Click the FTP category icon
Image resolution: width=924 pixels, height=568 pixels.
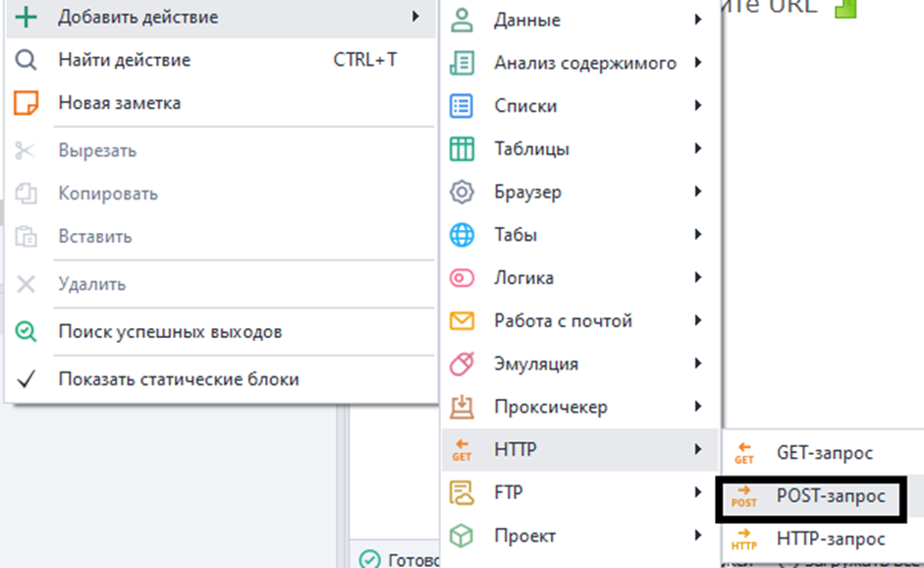pos(461,493)
